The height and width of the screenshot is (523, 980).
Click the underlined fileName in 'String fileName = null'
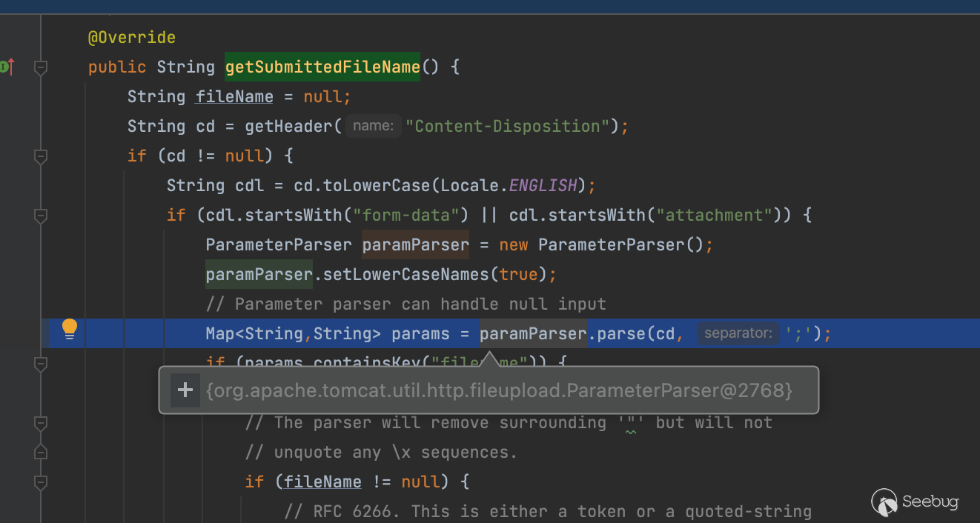(234, 96)
